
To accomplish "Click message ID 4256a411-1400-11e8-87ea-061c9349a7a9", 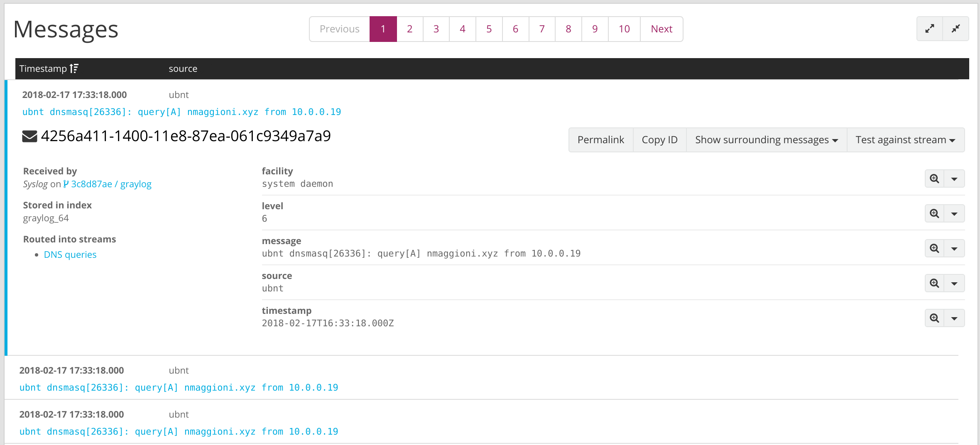I will (186, 136).
